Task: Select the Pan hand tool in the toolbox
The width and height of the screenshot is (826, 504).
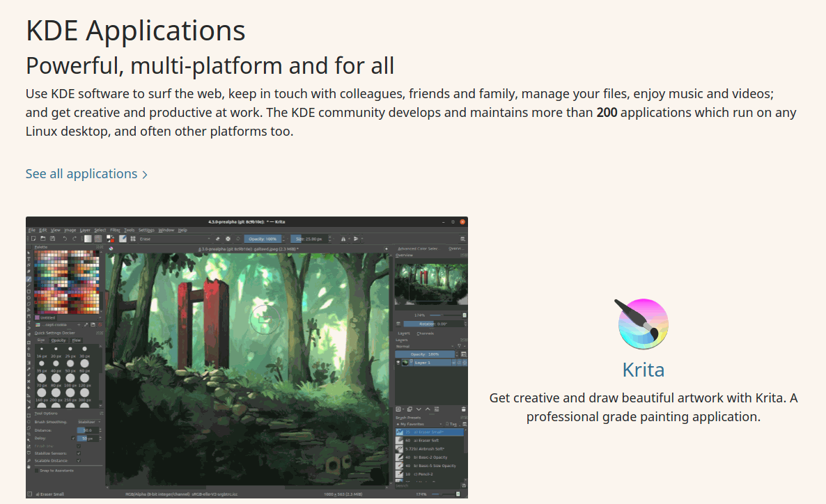Action: [x=29, y=466]
